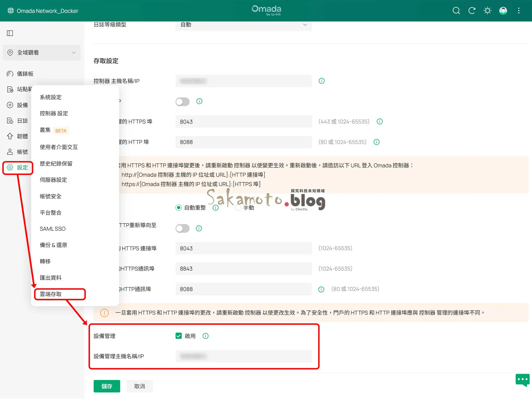Click the search icon in top bar
Viewport: 532px width, 399px height.
(456, 11)
